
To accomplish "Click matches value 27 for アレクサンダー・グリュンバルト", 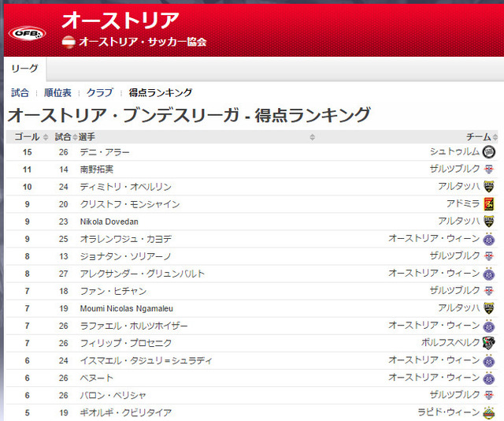I will (64, 274).
